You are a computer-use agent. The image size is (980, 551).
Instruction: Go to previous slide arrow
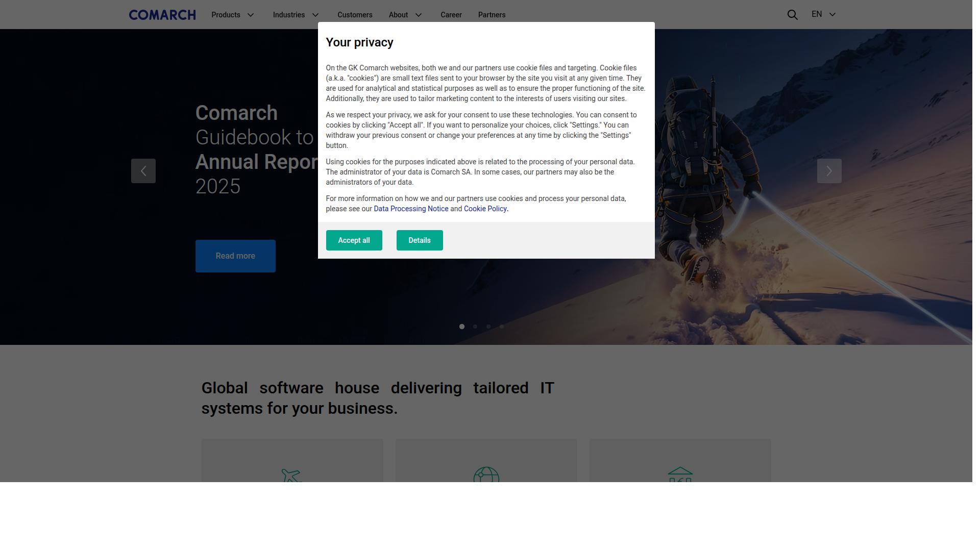[143, 171]
